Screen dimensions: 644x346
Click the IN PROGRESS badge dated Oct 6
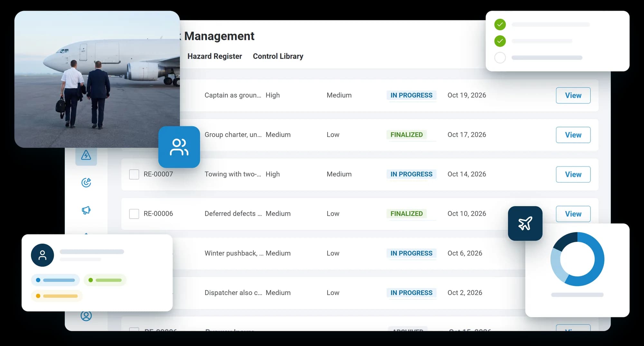pyautogui.click(x=411, y=253)
